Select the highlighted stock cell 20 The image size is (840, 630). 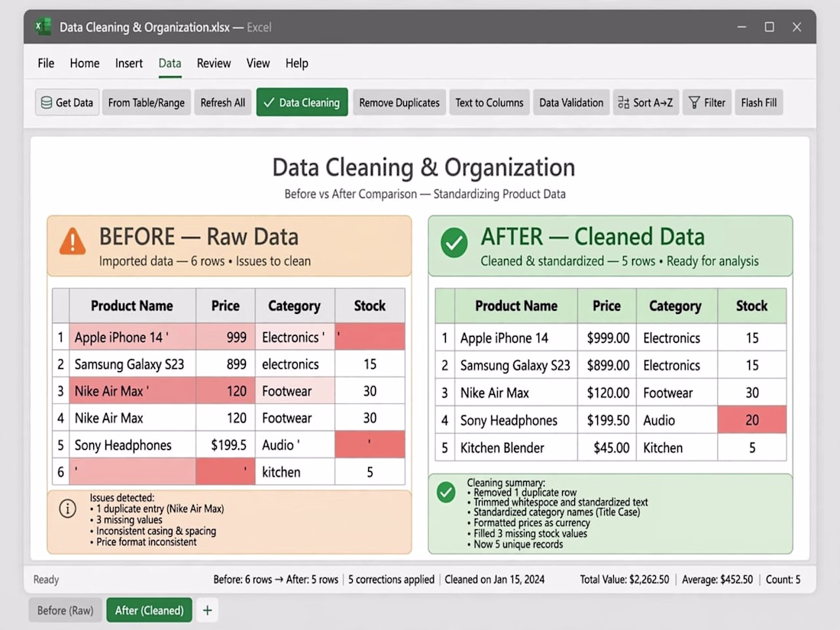click(x=751, y=420)
